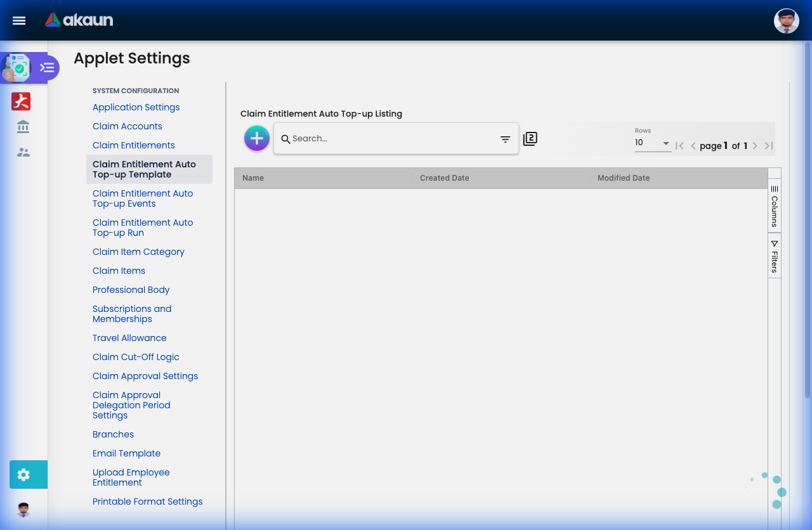Select Claim Approval Settings menu item
Image resolution: width=812 pixels, height=530 pixels.
[145, 376]
